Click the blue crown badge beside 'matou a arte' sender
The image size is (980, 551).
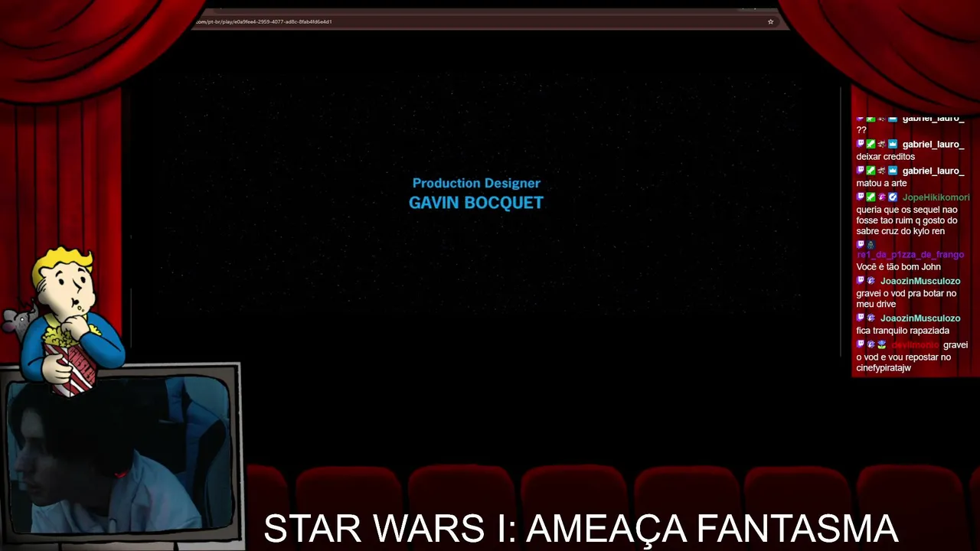(892, 171)
